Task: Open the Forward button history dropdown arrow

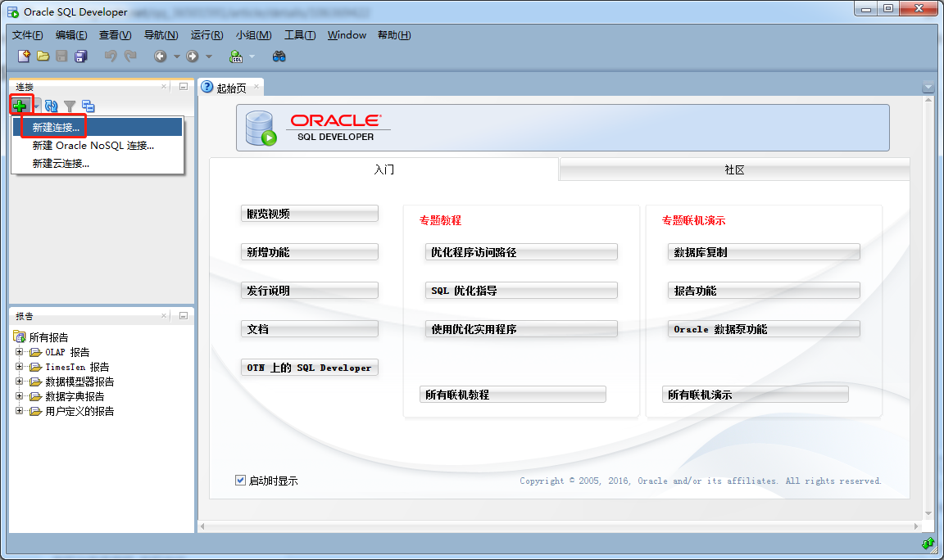Action: [x=209, y=56]
